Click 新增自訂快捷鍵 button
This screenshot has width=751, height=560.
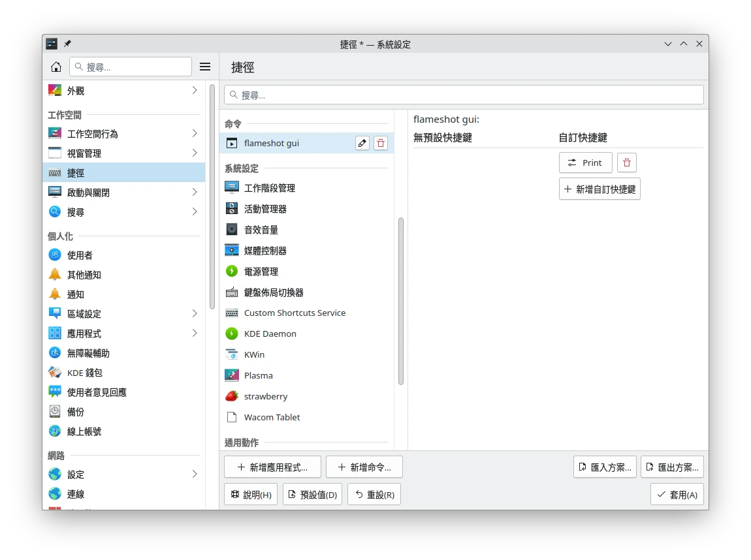[599, 189]
